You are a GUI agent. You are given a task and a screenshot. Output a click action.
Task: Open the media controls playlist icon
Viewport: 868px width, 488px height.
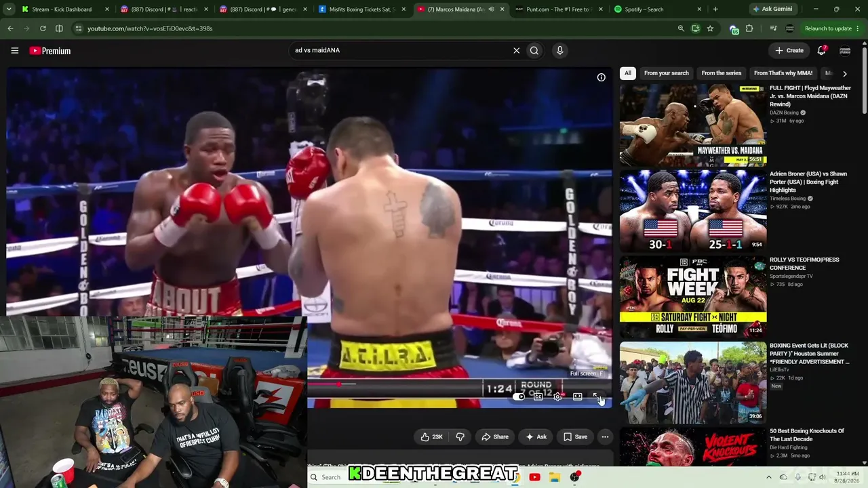(773, 28)
